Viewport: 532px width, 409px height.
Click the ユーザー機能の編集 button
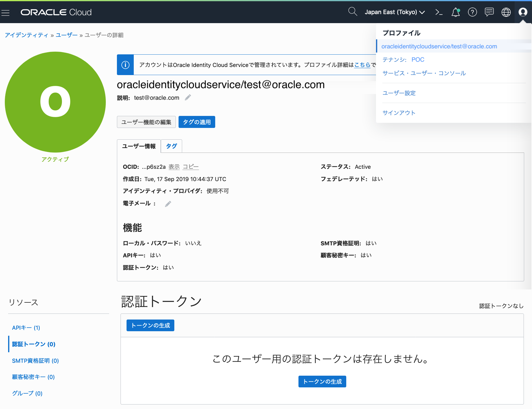146,122
